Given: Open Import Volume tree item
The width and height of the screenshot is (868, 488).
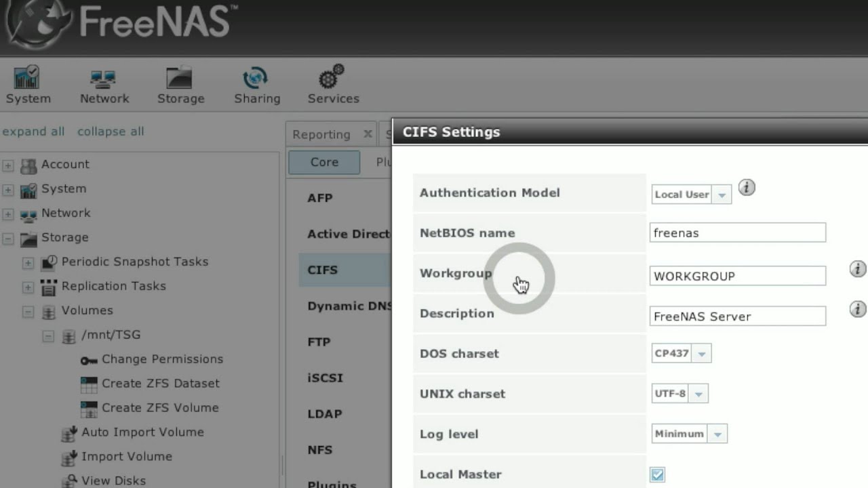Looking at the screenshot, I should pyautogui.click(x=126, y=457).
